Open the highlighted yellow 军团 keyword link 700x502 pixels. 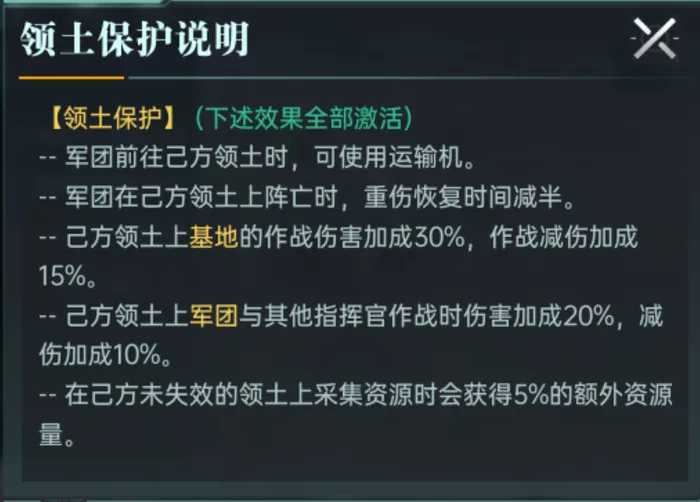tap(214, 316)
